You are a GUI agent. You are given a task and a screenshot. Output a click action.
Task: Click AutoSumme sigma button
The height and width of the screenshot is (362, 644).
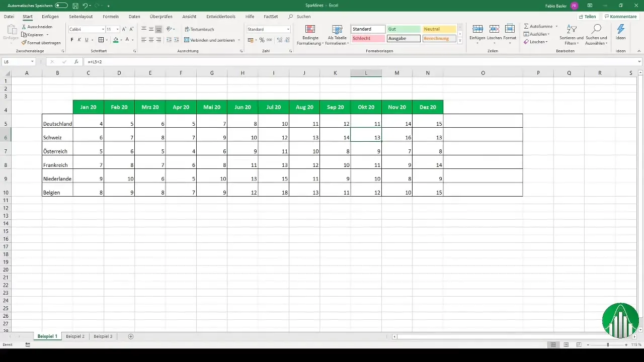pyautogui.click(x=538, y=26)
